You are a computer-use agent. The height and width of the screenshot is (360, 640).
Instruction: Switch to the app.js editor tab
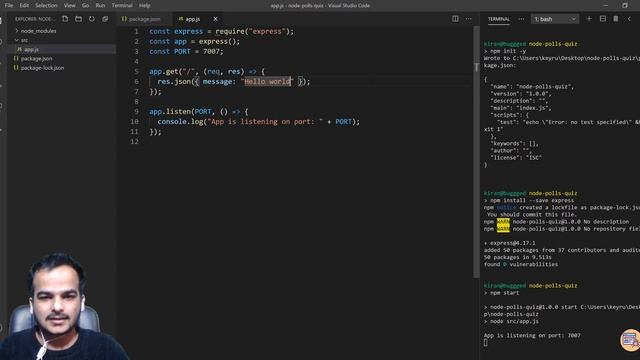[193, 19]
